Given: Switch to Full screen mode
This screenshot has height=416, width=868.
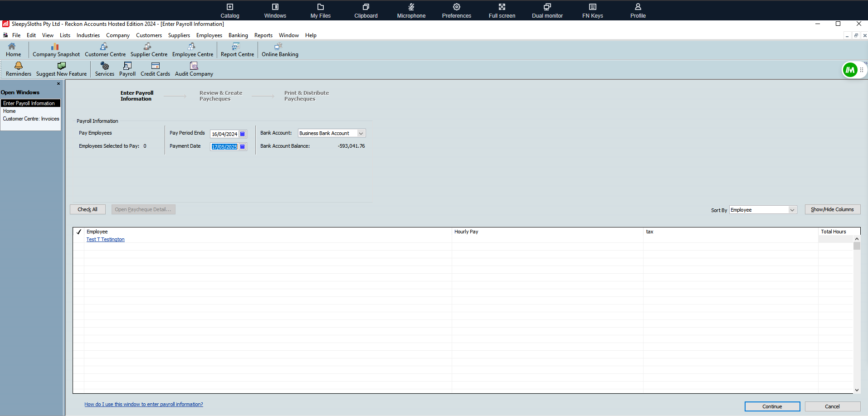Looking at the screenshot, I should pos(502,10).
